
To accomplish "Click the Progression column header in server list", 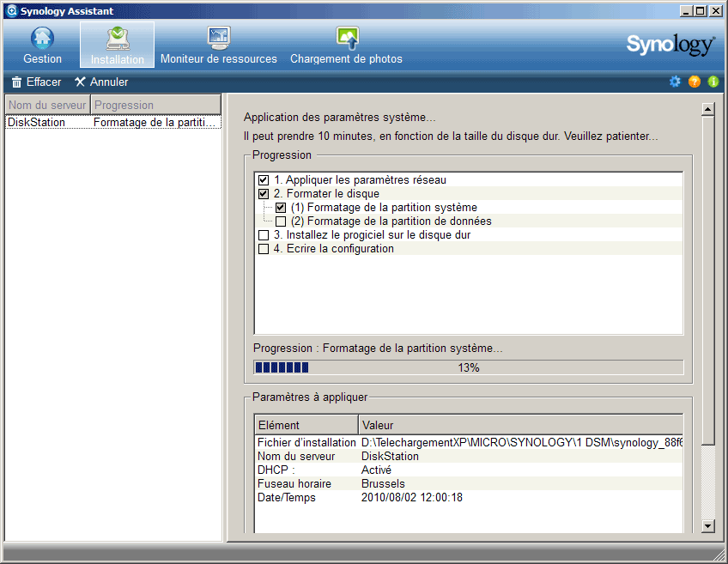I will coord(155,105).
